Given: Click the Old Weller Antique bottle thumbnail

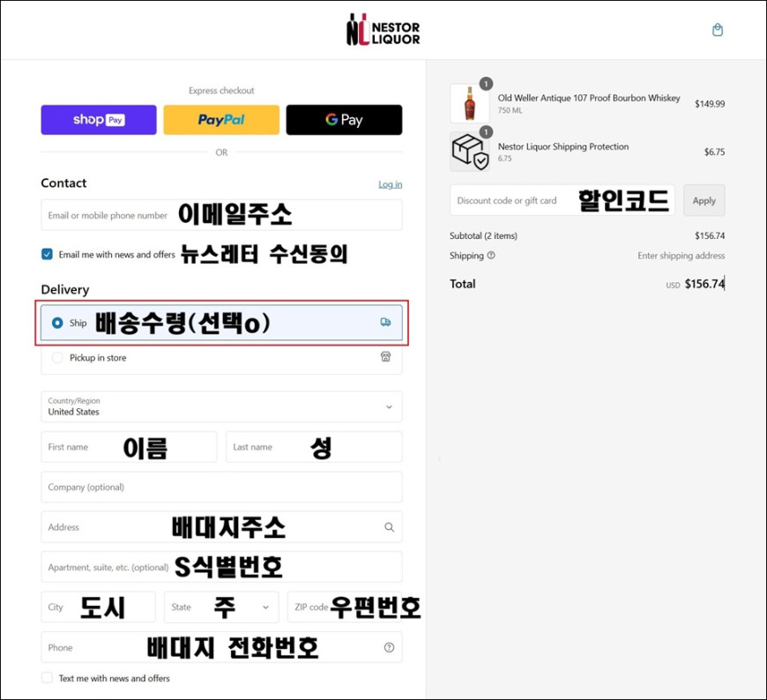Looking at the screenshot, I should 470,103.
